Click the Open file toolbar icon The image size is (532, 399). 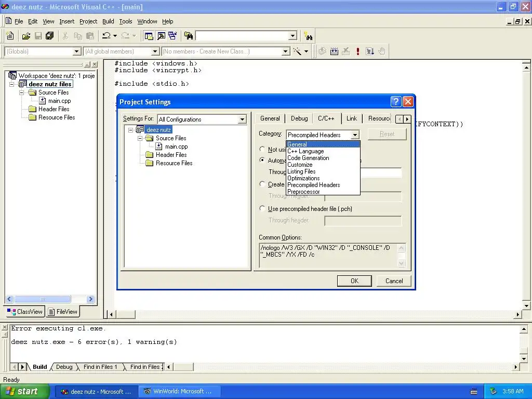(x=26, y=36)
